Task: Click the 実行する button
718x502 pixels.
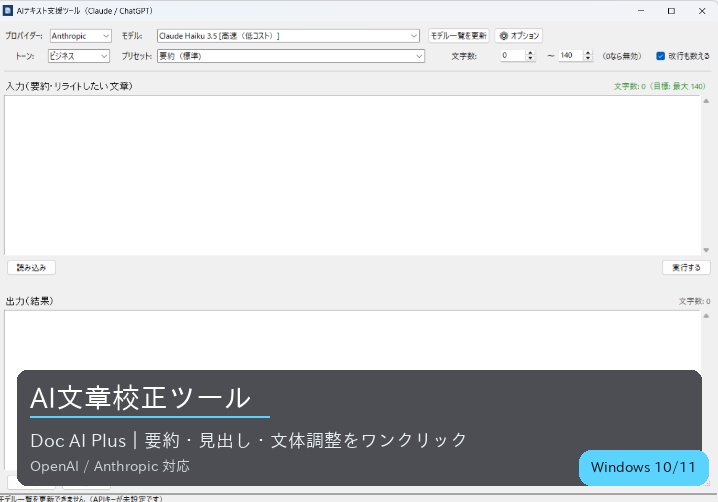Action: [x=686, y=267]
